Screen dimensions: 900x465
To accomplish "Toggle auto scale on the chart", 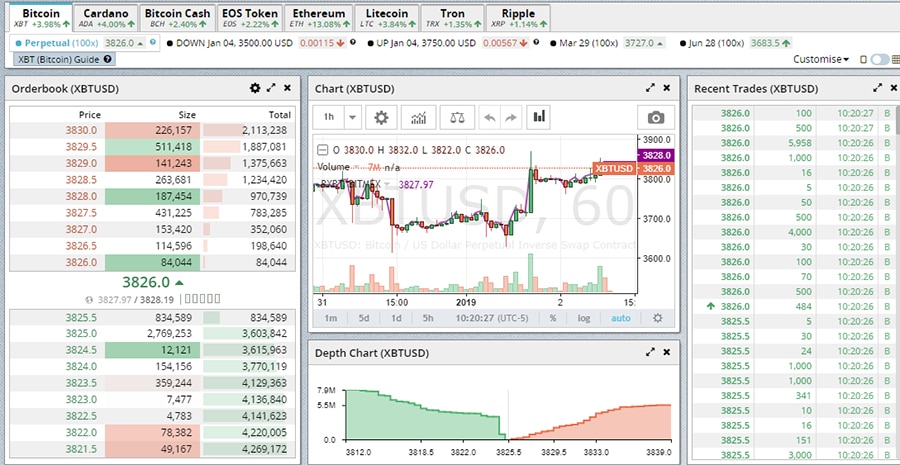I will [621, 318].
